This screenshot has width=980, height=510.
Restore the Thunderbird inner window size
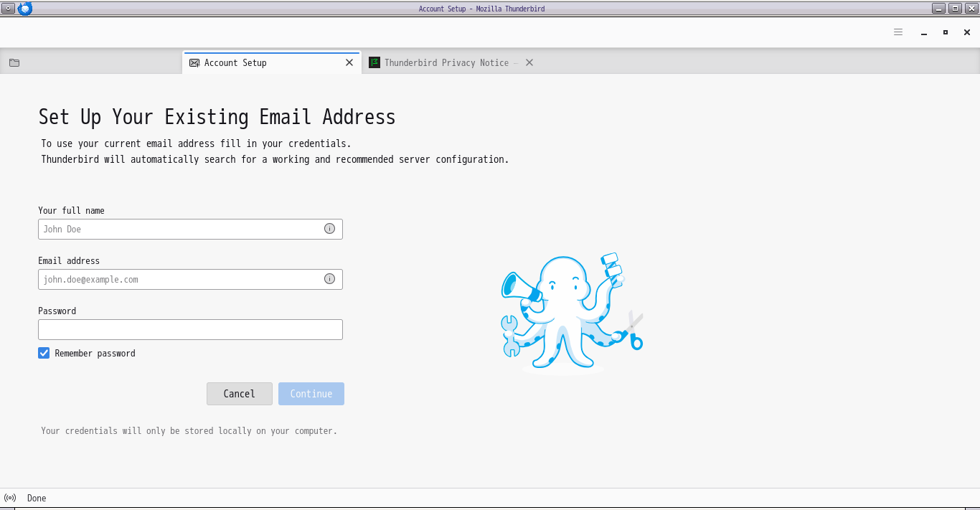(946, 32)
